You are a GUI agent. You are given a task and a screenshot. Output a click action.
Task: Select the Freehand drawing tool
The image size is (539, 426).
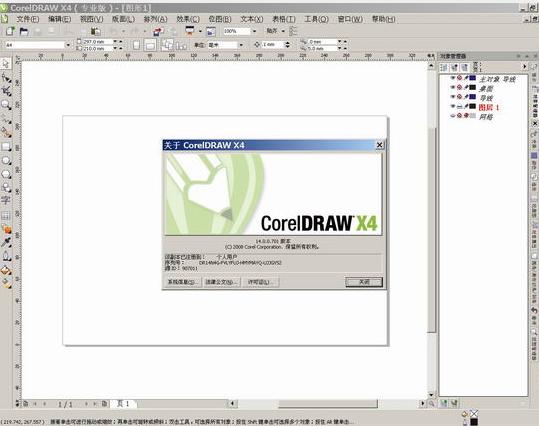pyautogui.click(x=6, y=119)
